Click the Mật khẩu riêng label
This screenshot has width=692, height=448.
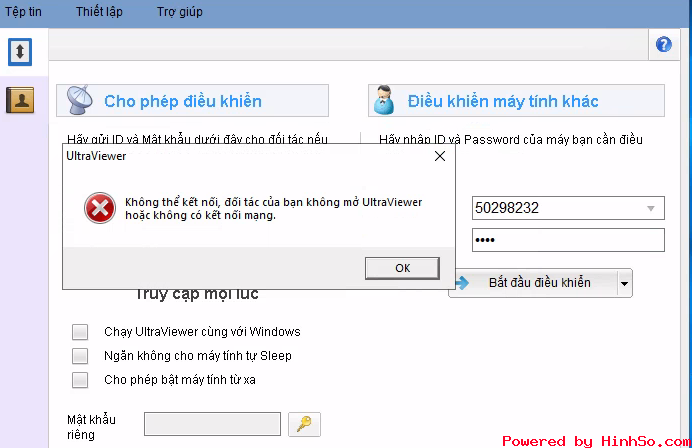coord(91,427)
